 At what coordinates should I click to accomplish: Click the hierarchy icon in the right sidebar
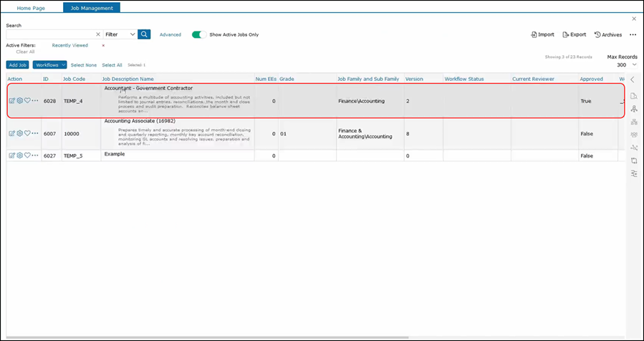[x=634, y=109]
